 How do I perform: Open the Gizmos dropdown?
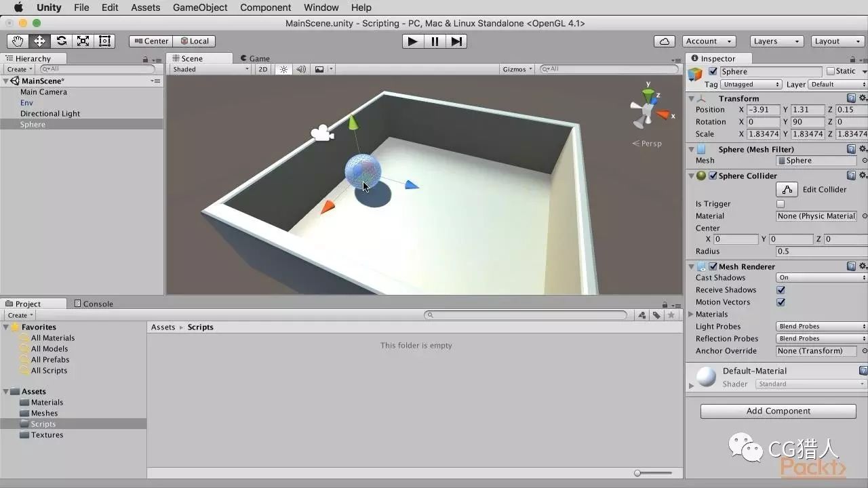tap(518, 69)
